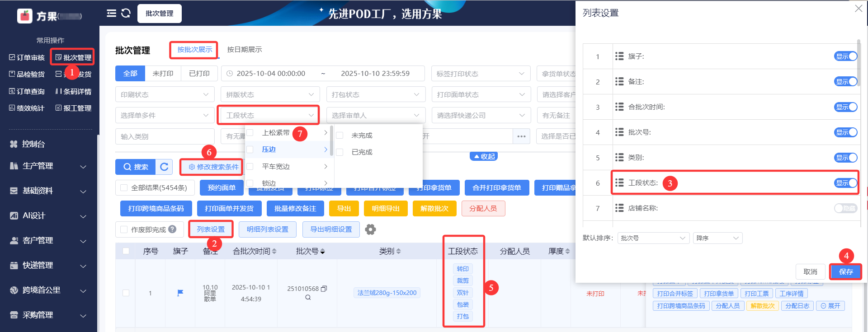Click the refresh icon in the top bar
868x332 pixels.
click(x=126, y=13)
